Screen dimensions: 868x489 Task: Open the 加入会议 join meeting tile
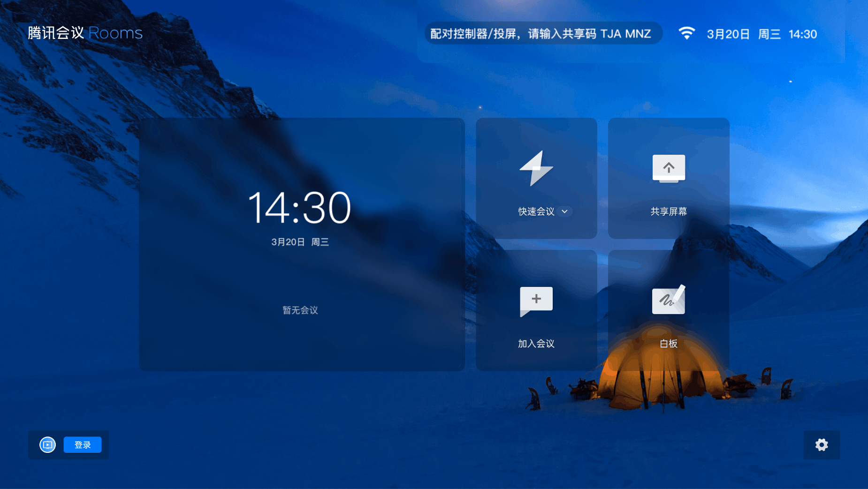536,310
